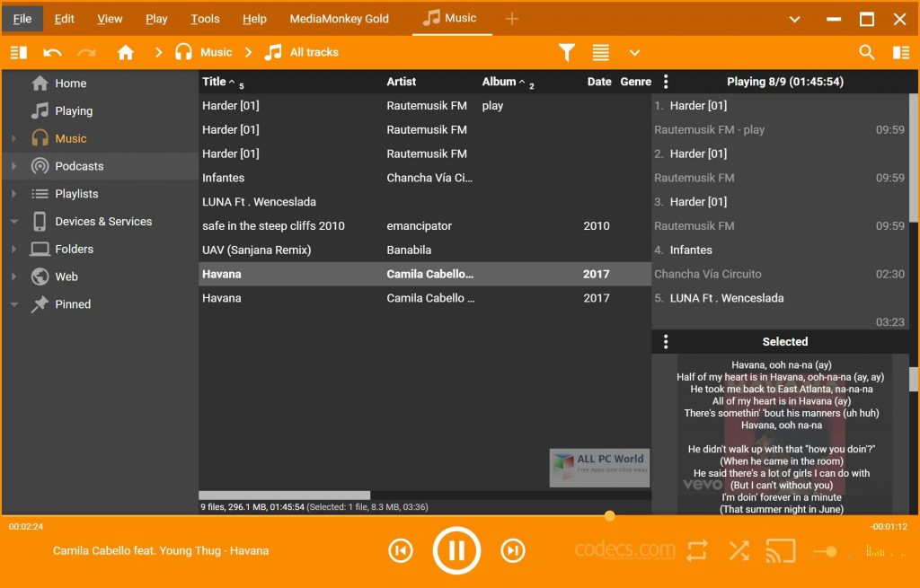The height and width of the screenshot is (588, 920).
Task: Click MediaMonkey Gold in the menu bar
Action: (x=339, y=19)
